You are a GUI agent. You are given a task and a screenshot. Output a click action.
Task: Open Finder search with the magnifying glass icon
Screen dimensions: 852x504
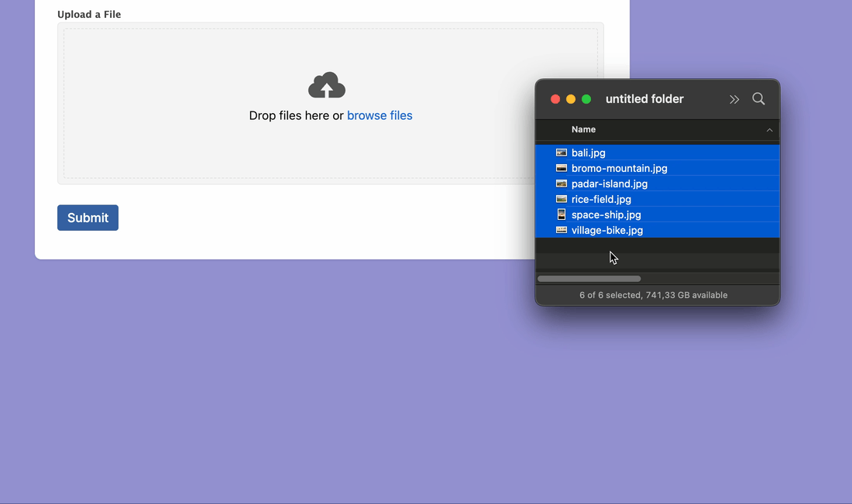click(x=758, y=99)
